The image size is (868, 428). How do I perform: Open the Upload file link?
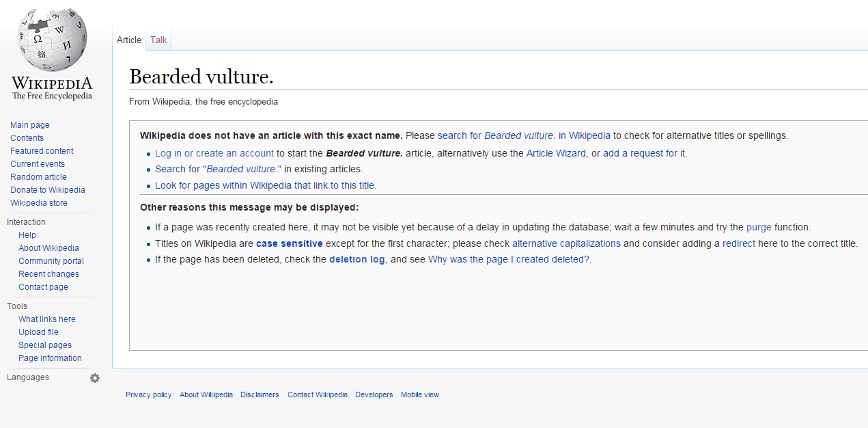pyautogui.click(x=38, y=332)
